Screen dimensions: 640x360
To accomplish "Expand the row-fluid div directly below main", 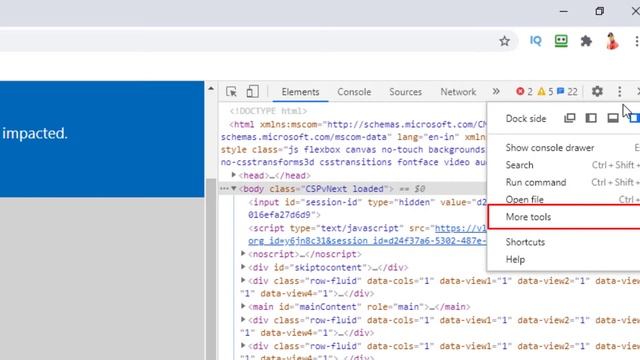I will [x=243, y=320].
